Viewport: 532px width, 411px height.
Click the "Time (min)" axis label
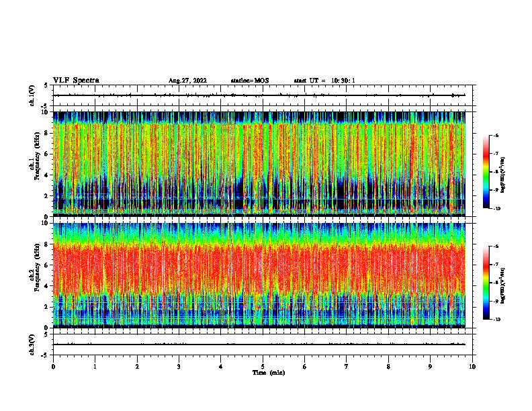pos(269,373)
